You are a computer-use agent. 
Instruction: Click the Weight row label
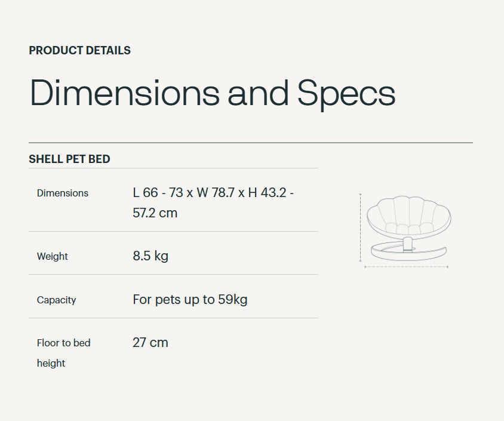(53, 256)
